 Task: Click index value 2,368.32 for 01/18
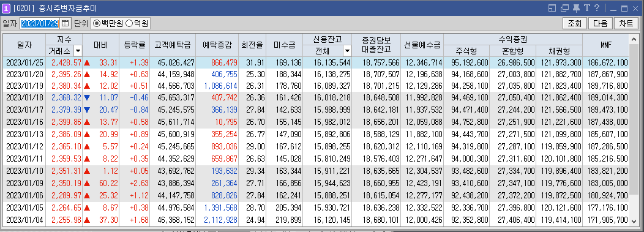(x=67, y=98)
